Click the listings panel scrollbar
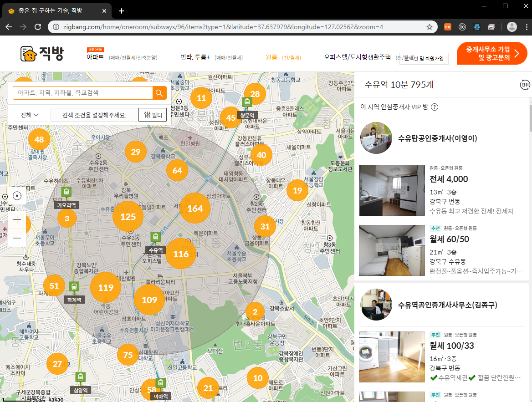This screenshot has width=532, height=402. click(x=530, y=118)
